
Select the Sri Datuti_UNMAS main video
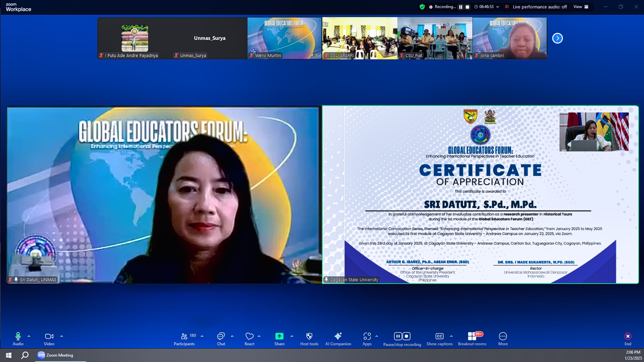(164, 195)
